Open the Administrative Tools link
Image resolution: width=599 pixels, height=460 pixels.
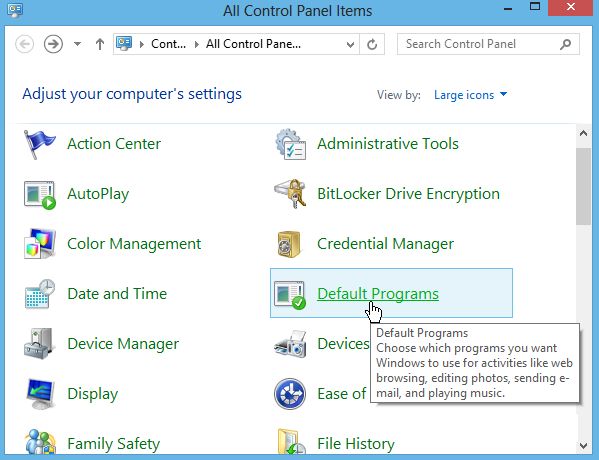(388, 144)
